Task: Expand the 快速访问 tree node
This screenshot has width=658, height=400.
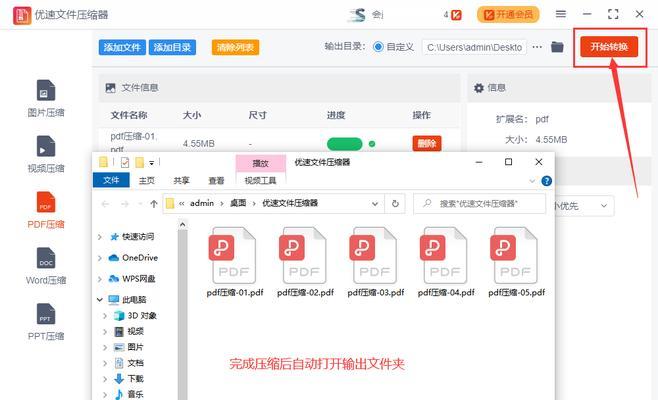Action: (100, 237)
